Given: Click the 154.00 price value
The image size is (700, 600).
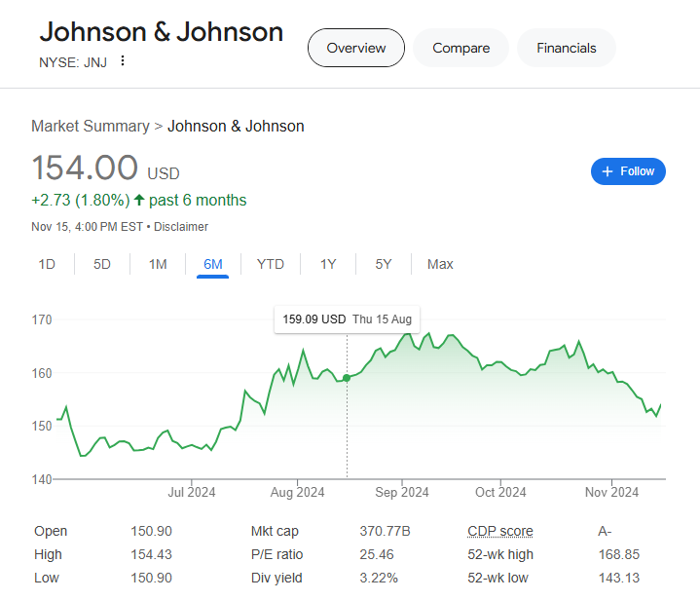Looking at the screenshot, I should pyautogui.click(x=85, y=168).
